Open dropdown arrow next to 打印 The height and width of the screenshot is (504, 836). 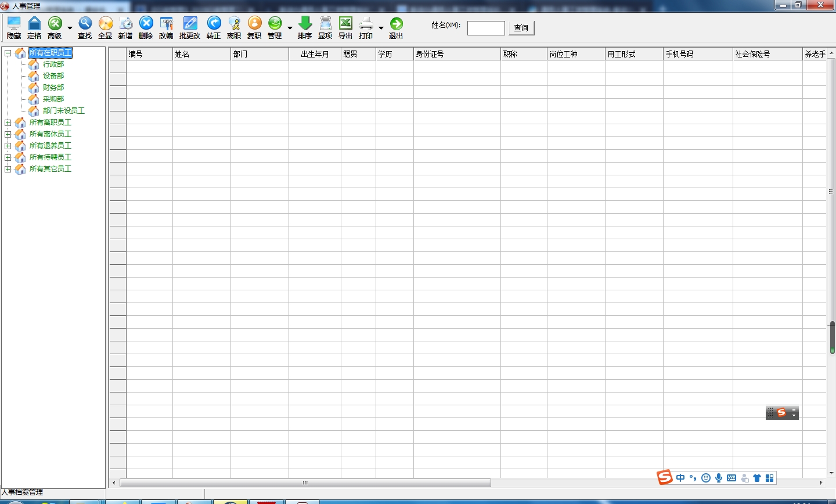381,28
